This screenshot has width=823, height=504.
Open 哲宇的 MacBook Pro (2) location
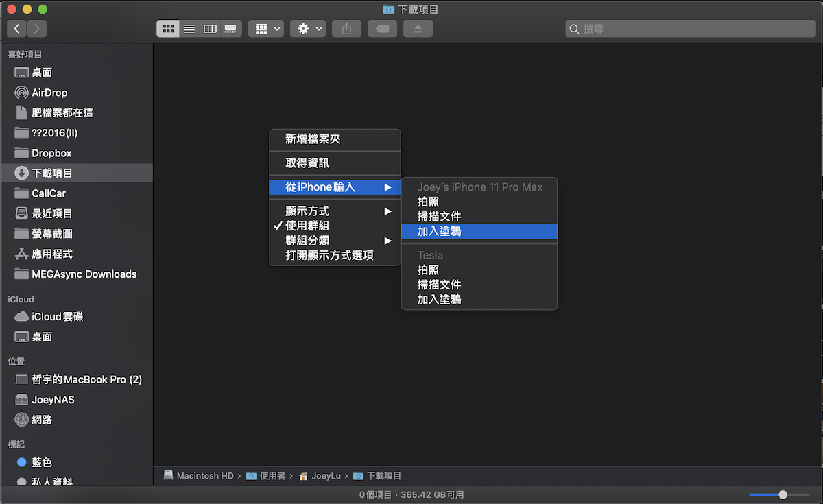click(x=76, y=379)
